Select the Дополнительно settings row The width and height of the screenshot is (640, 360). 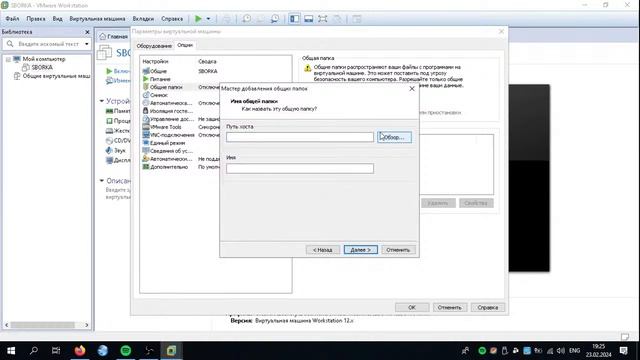(x=180, y=167)
